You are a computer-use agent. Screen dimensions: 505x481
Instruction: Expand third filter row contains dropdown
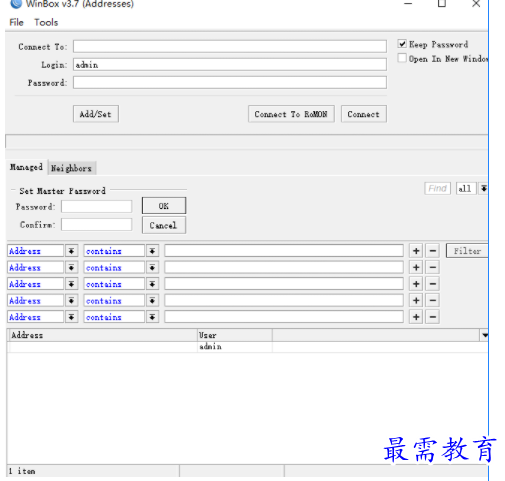coord(152,284)
